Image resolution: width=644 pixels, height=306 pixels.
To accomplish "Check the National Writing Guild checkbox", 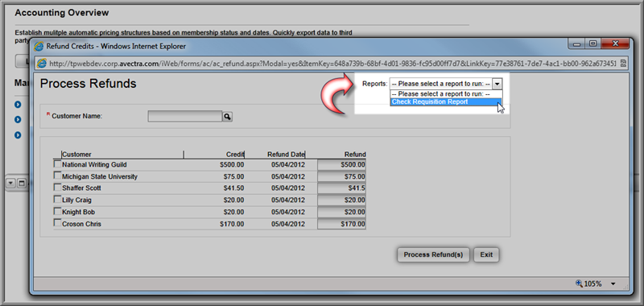I will coord(57,164).
